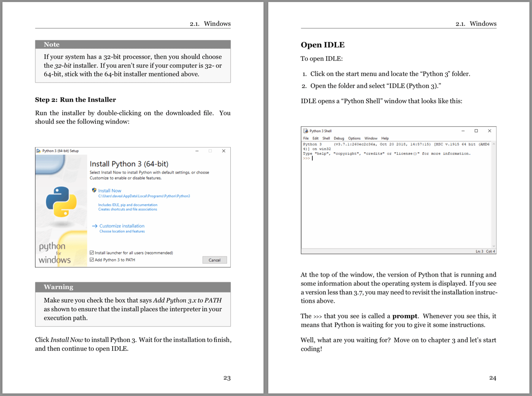Open the Options menu
This screenshot has width=532, height=396.
[354, 138]
